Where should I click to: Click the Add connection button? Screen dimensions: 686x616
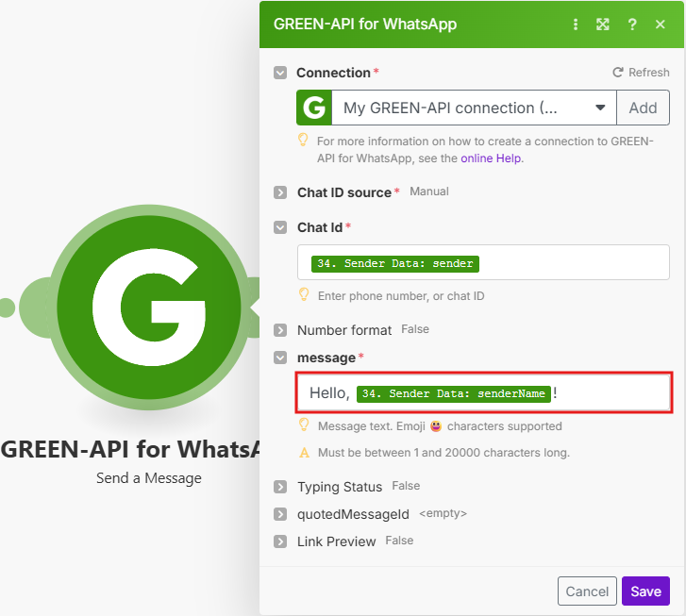point(643,108)
